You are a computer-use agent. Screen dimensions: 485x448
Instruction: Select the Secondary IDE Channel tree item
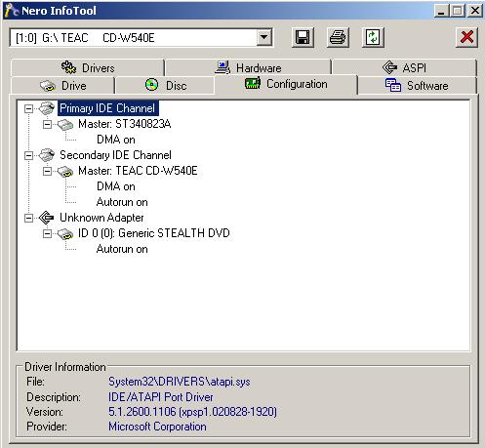115,155
